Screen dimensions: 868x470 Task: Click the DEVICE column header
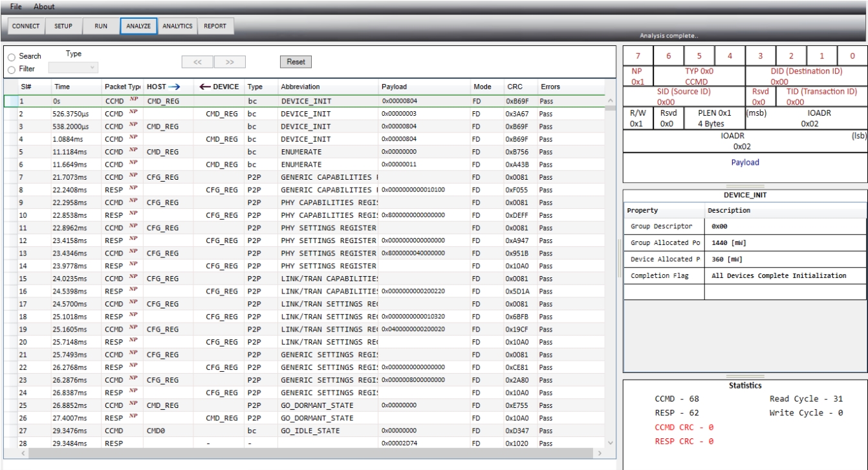pos(220,87)
